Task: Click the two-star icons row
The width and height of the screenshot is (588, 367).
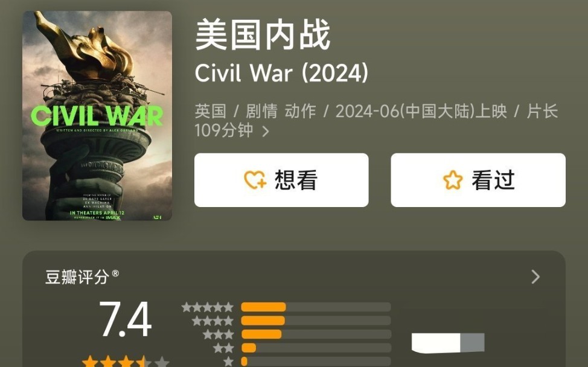Action: (x=223, y=348)
